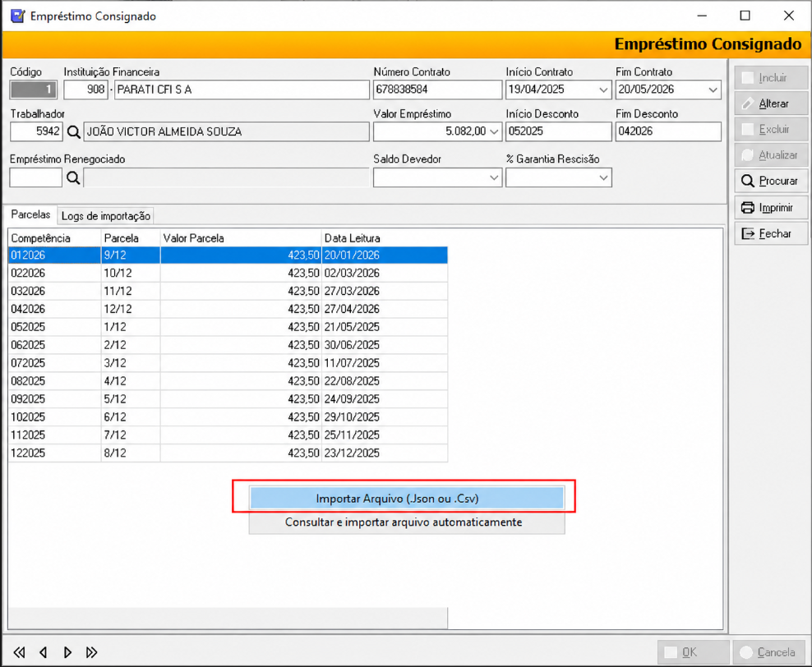This screenshot has width=812, height=667.
Task: Choose Importar Arquivo (.Json ou .Csv)
Action: (407, 499)
